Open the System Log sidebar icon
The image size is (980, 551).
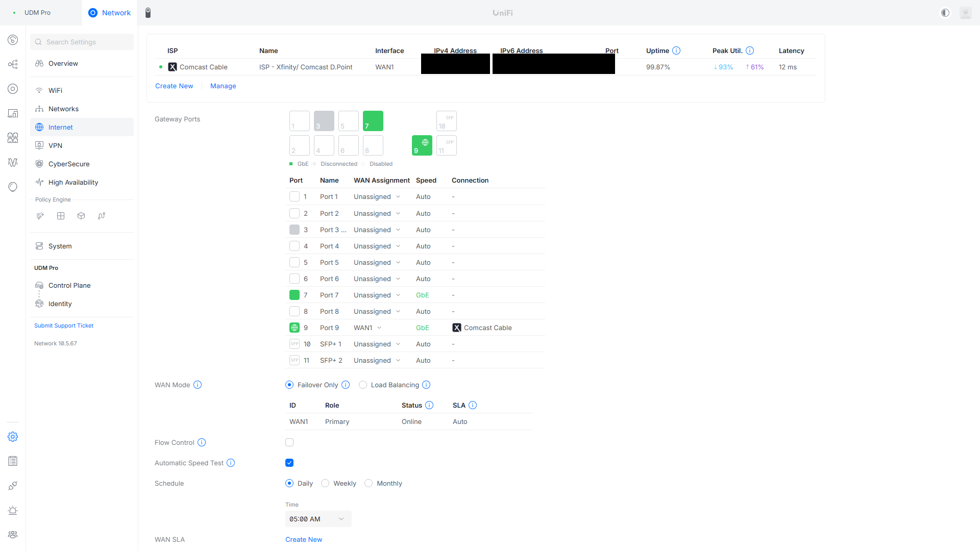(x=13, y=461)
